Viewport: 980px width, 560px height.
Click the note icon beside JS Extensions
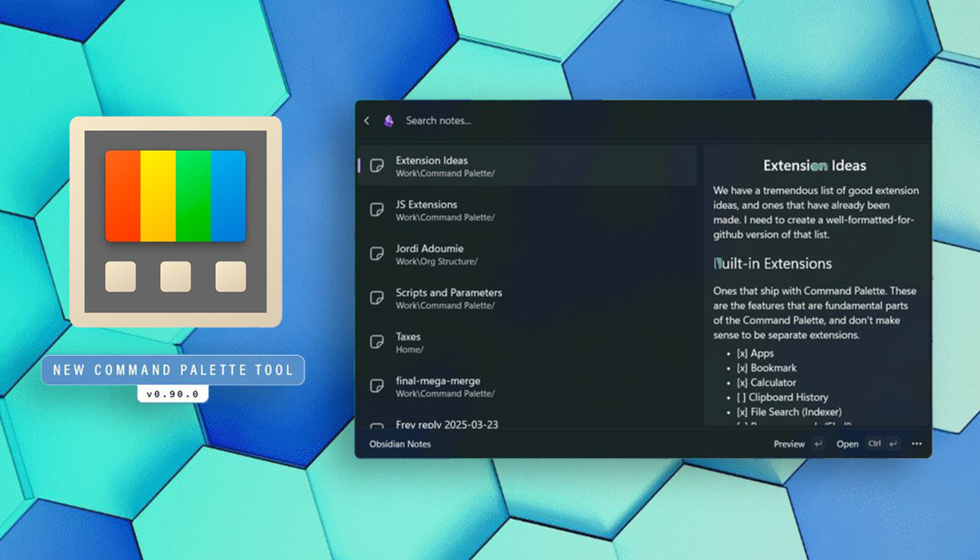(x=376, y=210)
